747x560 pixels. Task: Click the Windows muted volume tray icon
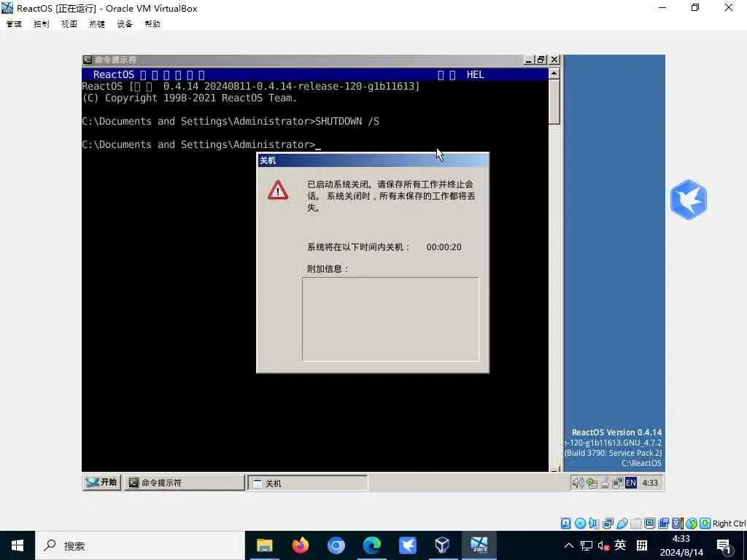603,546
